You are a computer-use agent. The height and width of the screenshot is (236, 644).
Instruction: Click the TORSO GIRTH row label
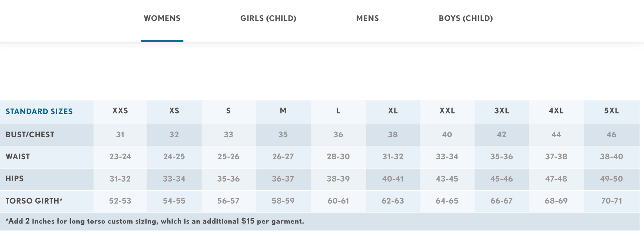click(34, 201)
